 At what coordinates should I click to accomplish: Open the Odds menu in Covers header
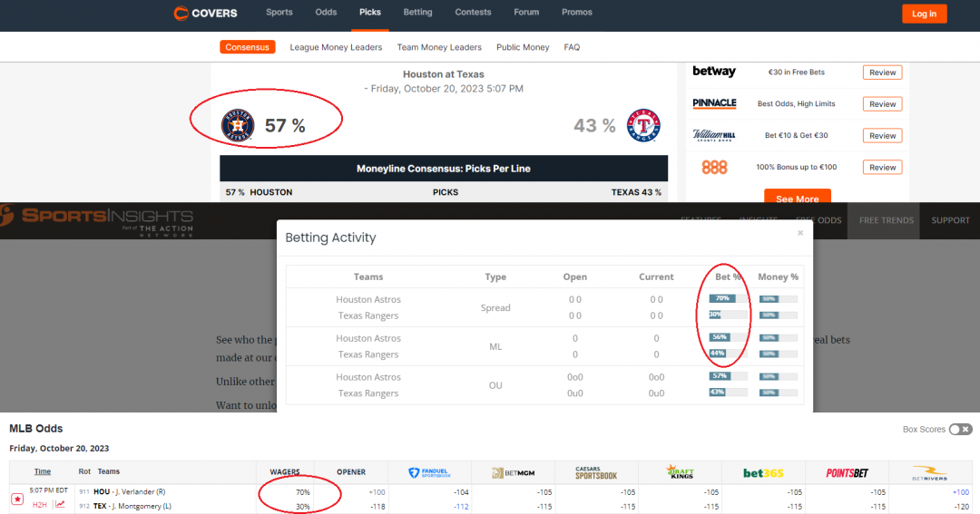point(326,12)
